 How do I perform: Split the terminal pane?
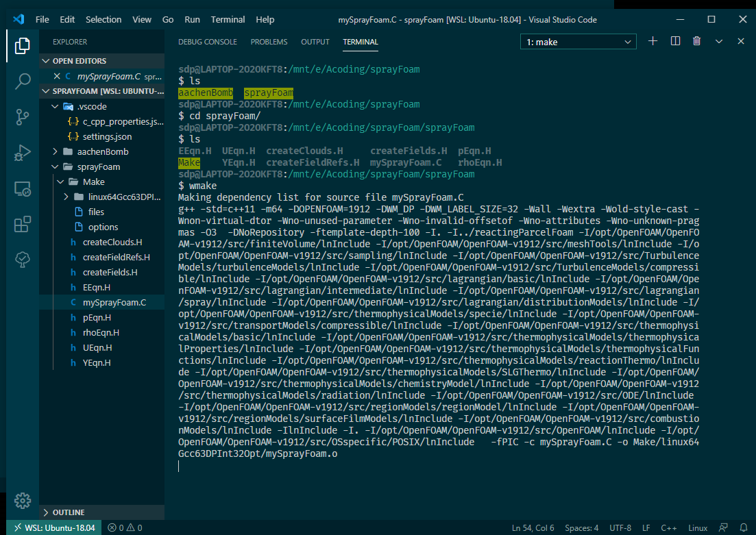[674, 41]
